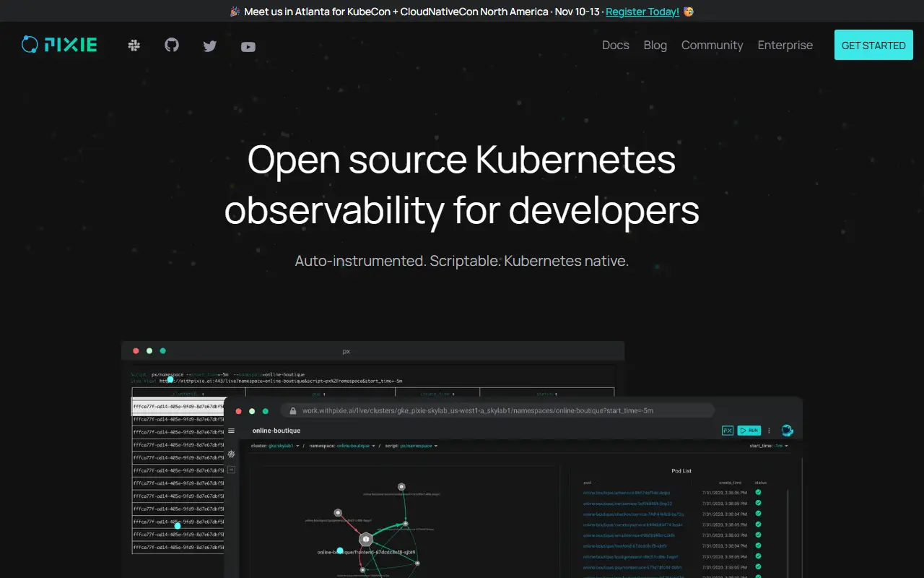924x578 pixels.
Task: Click the red close dot of the px terminal window
Action: [136, 351]
